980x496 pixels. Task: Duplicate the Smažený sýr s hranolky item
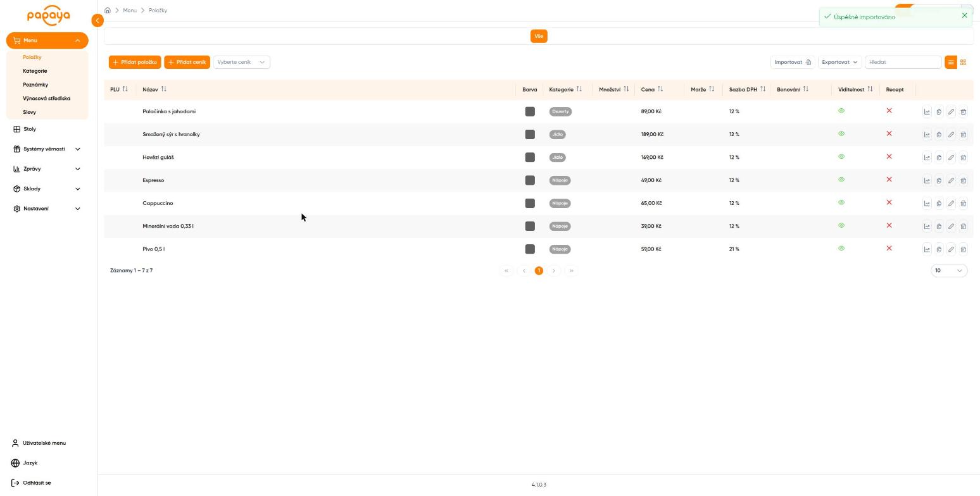click(x=939, y=134)
